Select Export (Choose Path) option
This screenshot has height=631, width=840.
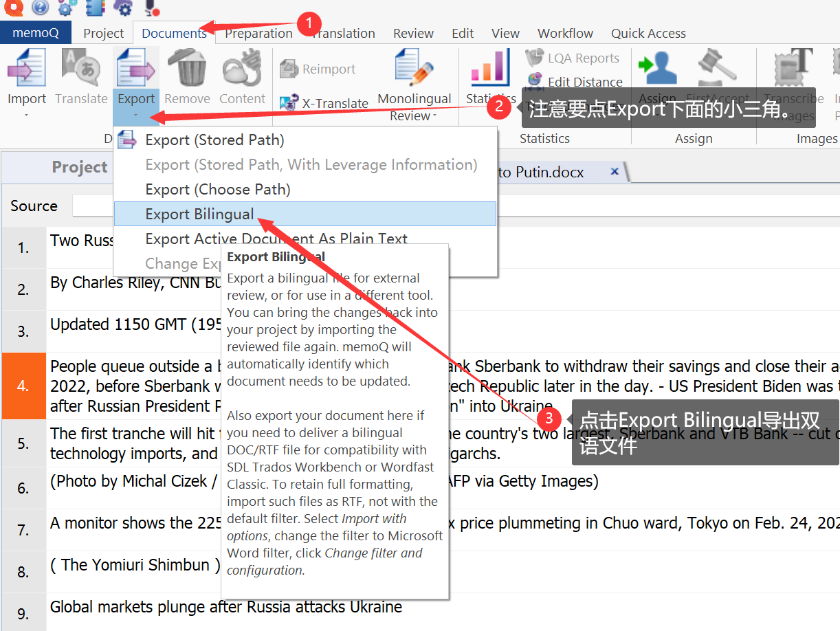click(x=217, y=189)
